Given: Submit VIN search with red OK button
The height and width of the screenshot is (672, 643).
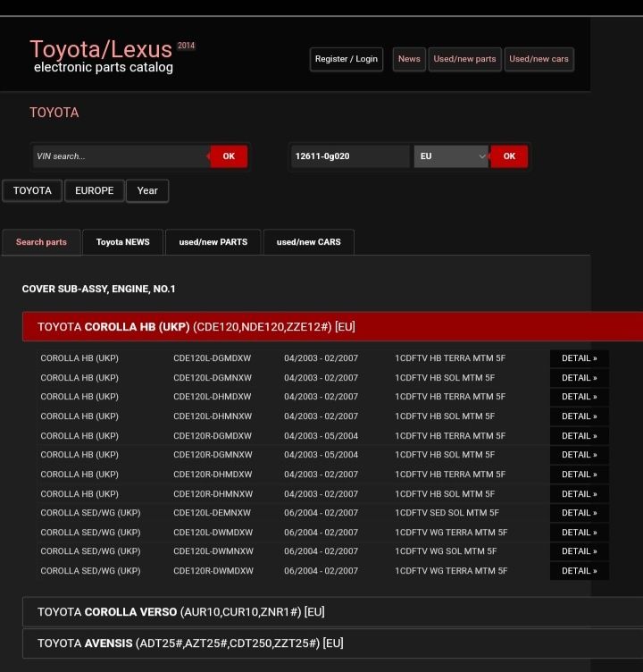Looking at the screenshot, I should click(229, 156).
